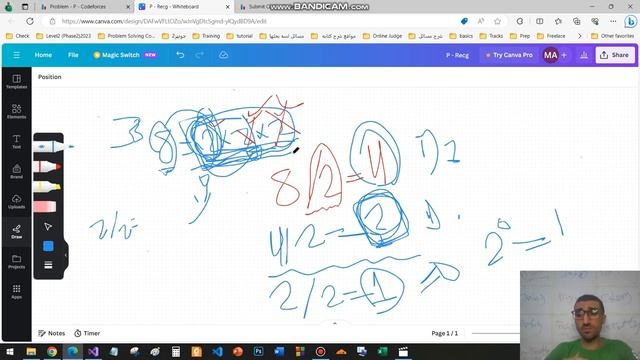
Task: Open the Projects panel in the sidebar
Action: point(16,262)
